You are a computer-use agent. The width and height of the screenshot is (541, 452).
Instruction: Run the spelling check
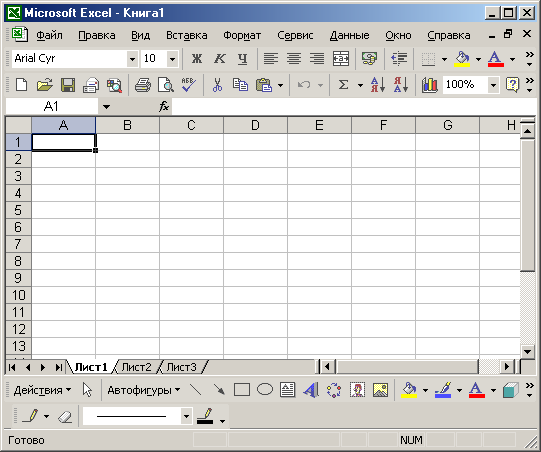189,85
